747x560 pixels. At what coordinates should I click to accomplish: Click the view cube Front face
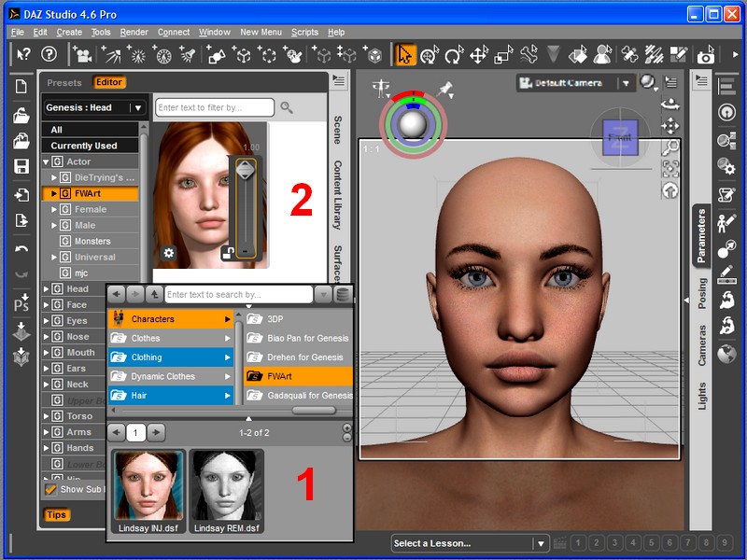click(x=620, y=137)
